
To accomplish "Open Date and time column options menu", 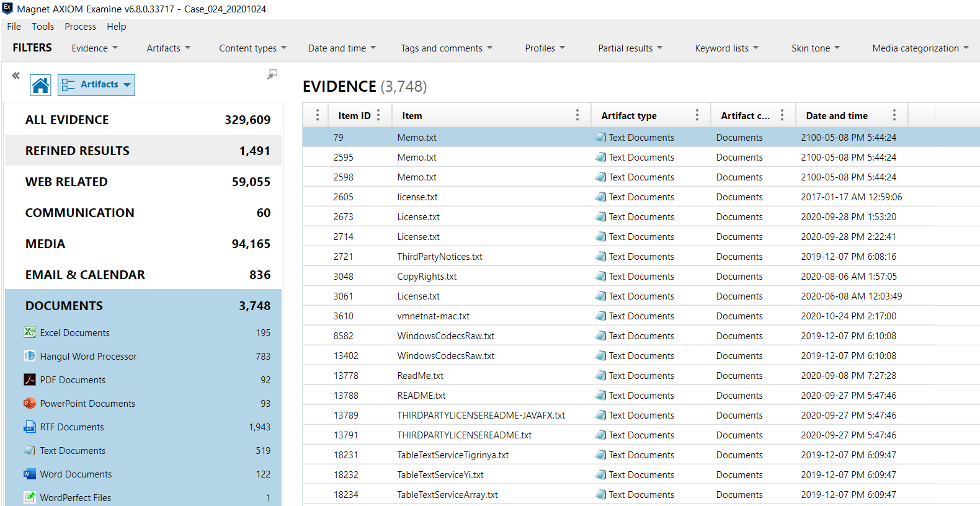I will tap(894, 115).
